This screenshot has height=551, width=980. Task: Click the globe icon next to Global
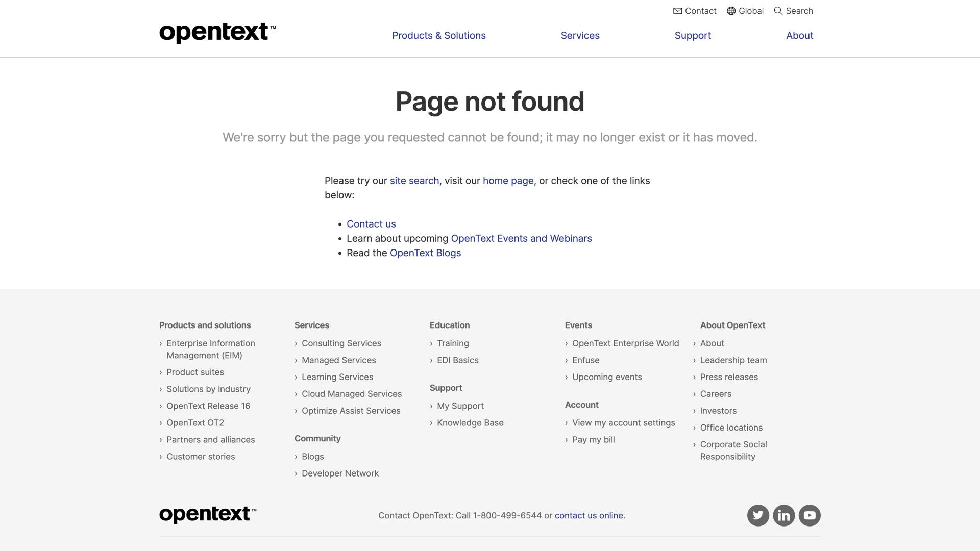click(731, 11)
